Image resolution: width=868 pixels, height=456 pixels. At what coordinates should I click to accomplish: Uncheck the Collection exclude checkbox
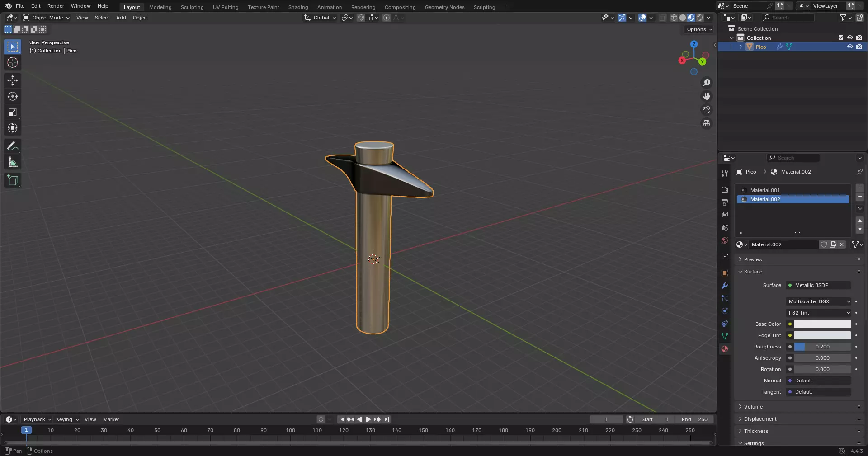tap(841, 38)
